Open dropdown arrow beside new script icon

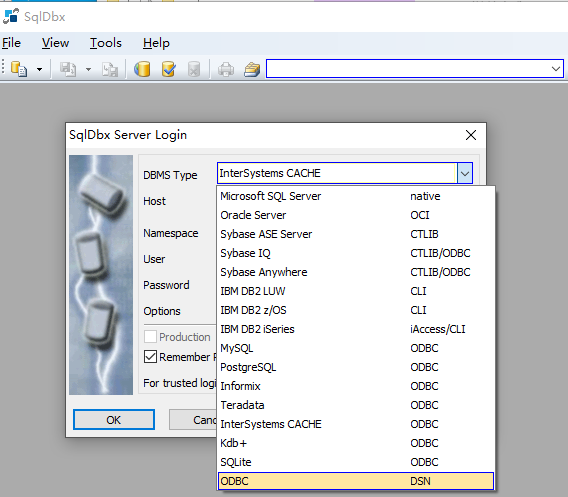pyautogui.click(x=39, y=69)
